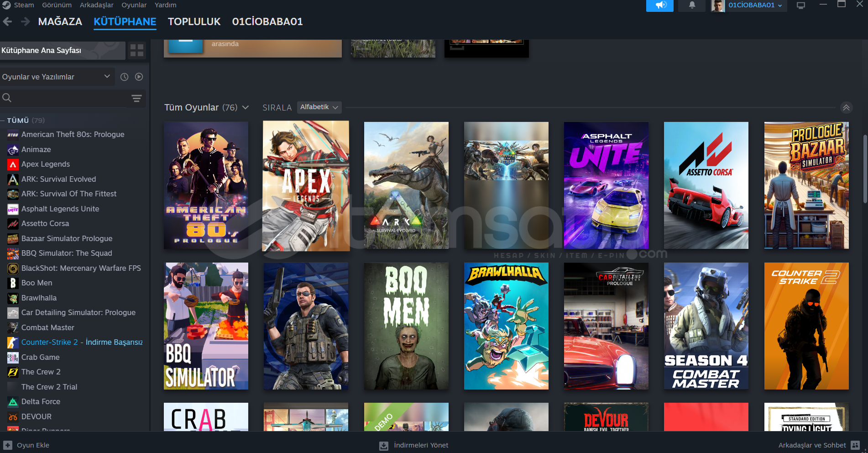Expand Oyunlar ve Yazılımlar dropdown
This screenshot has width=868, height=453.
(x=57, y=77)
